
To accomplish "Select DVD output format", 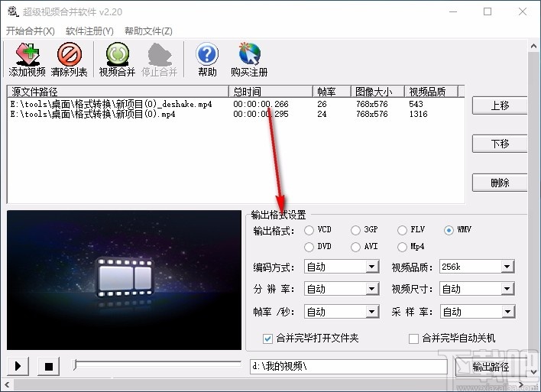I will pos(309,247).
